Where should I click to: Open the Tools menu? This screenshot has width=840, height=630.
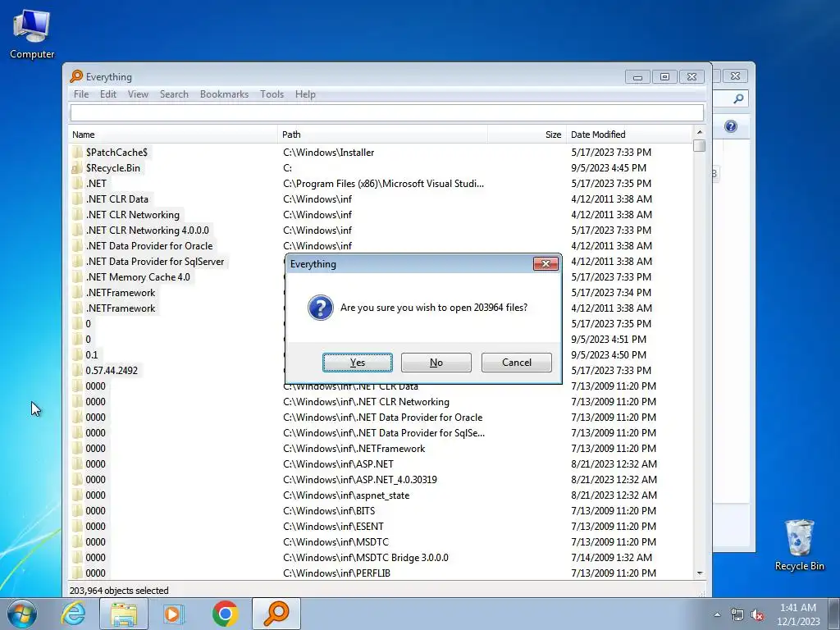point(272,94)
